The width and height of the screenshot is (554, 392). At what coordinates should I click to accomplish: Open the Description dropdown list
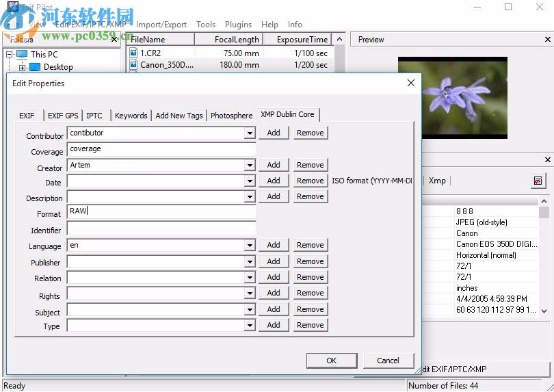click(x=250, y=196)
